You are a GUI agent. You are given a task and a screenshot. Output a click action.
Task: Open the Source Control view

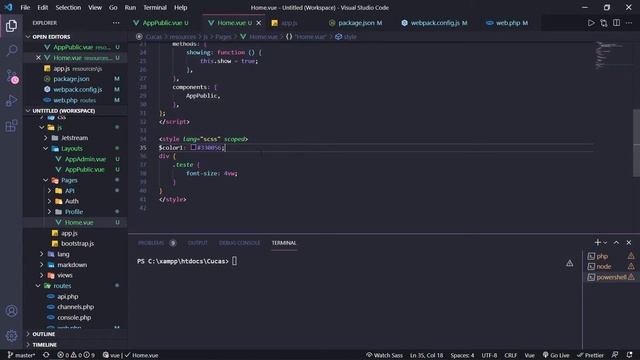pos(11,76)
